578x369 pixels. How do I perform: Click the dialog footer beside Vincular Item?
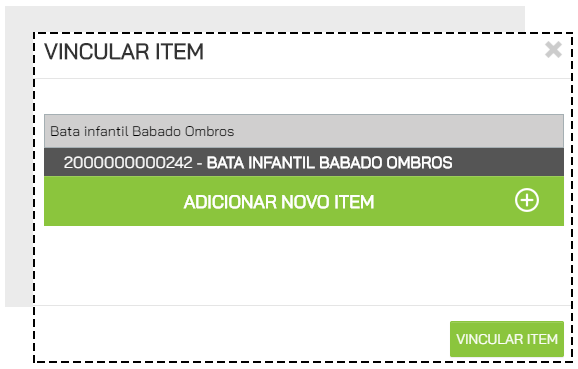240,339
